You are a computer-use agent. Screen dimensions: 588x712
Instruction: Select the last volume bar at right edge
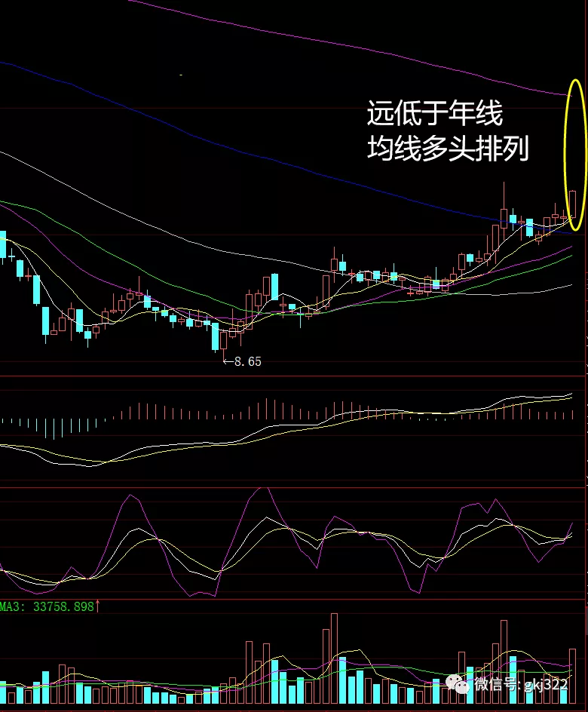pyautogui.click(x=573, y=675)
